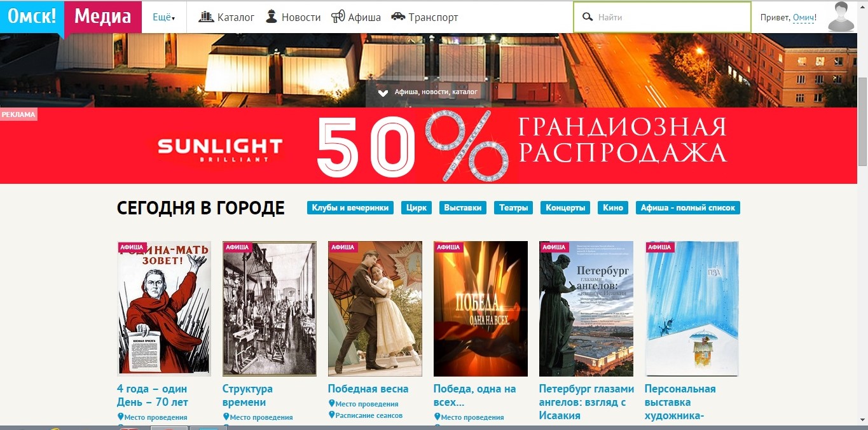868x430 pixels.
Task: Click the Афиша megaphone icon
Action: point(338,17)
